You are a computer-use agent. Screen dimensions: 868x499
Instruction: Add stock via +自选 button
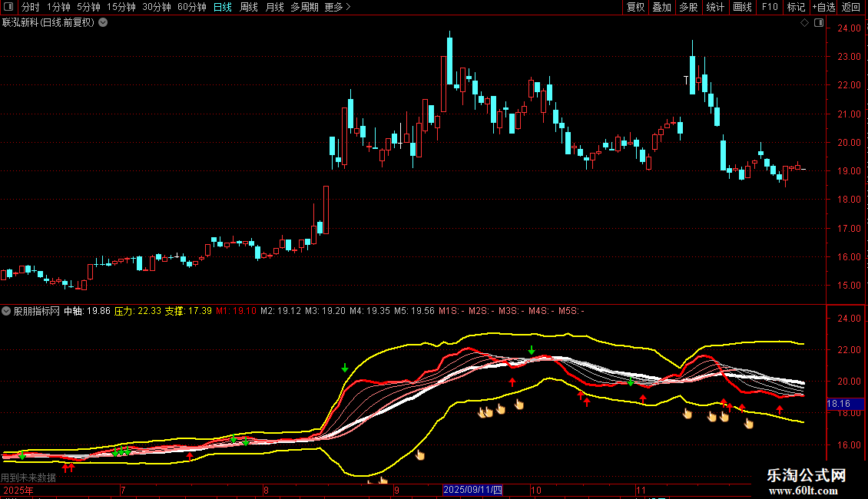[x=823, y=7]
